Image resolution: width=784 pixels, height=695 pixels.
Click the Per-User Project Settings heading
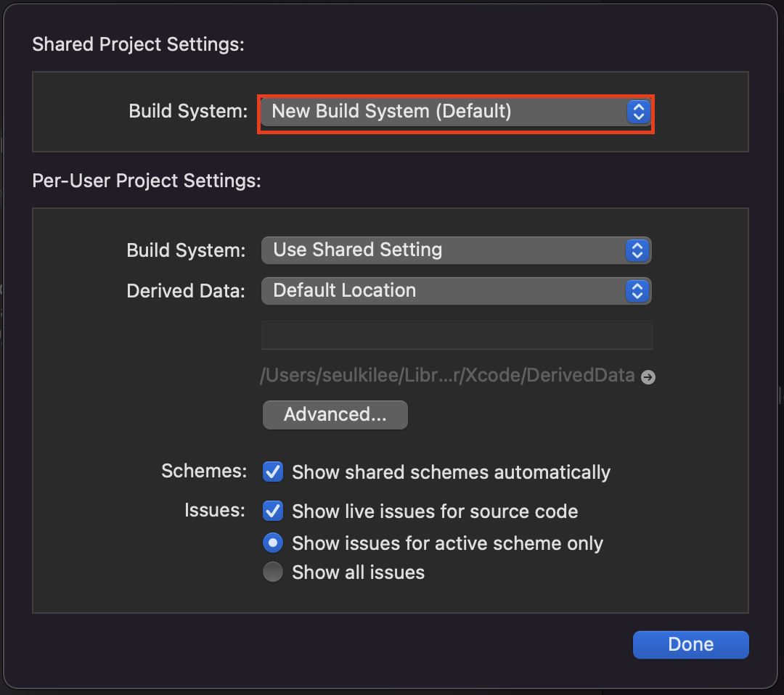point(146,181)
